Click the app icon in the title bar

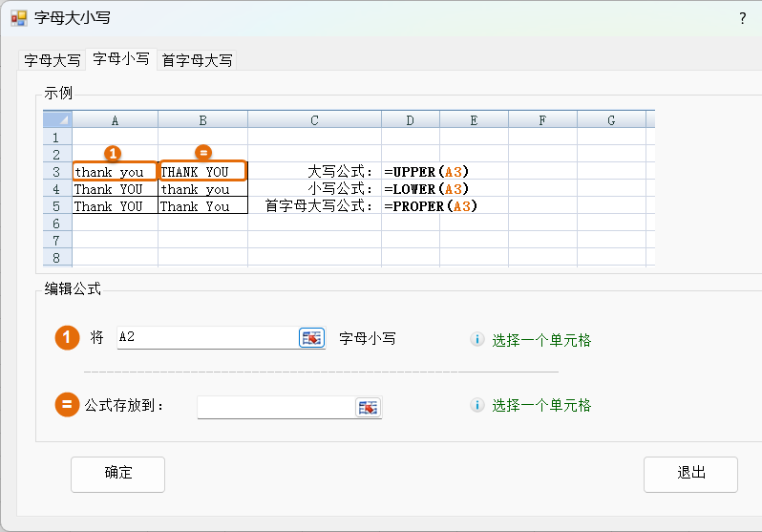tap(18, 18)
